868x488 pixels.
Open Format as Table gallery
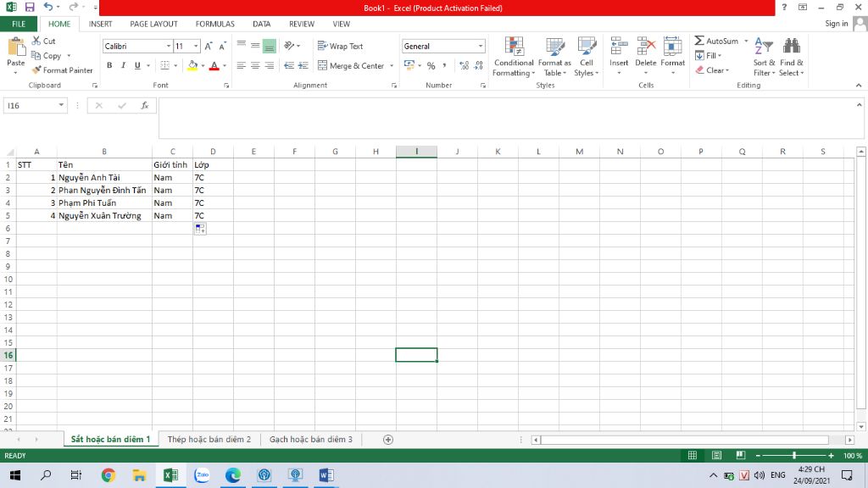(554, 57)
